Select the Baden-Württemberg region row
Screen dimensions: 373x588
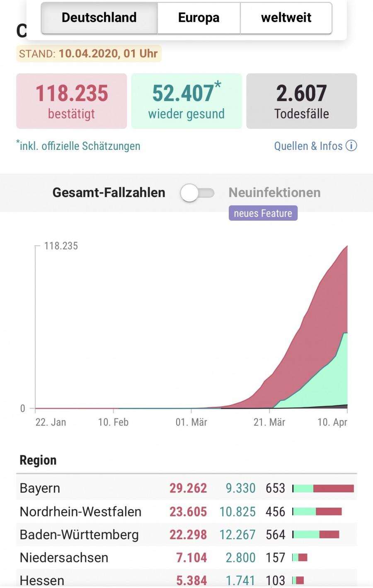tap(186, 535)
